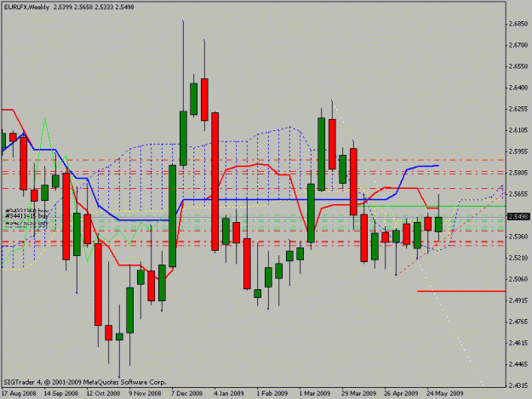532x399 pixels.
Task: Click the 17 Aug 2008 date label
Action: point(19,394)
